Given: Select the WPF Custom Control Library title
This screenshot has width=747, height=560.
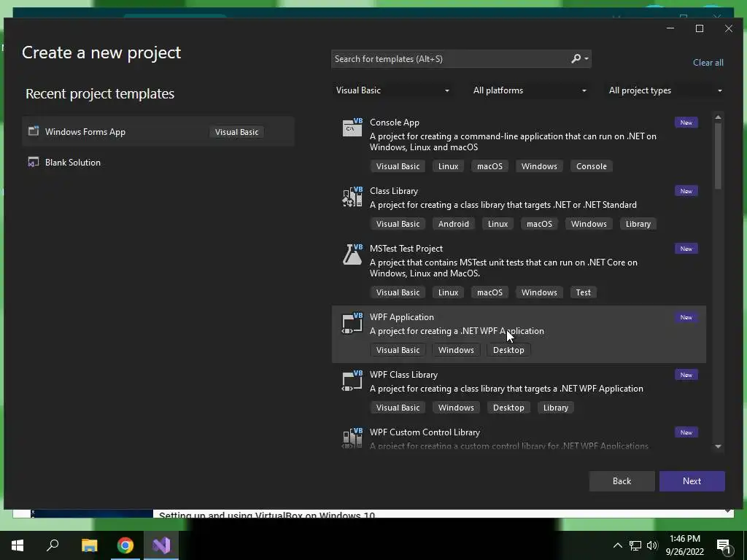Looking at the screenshot, I should point(425,432).
